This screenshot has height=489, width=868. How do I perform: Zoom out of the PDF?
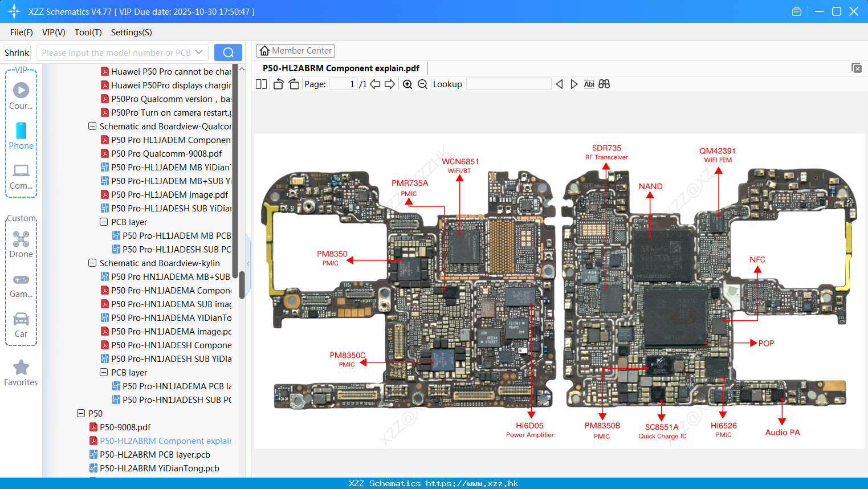422,84
